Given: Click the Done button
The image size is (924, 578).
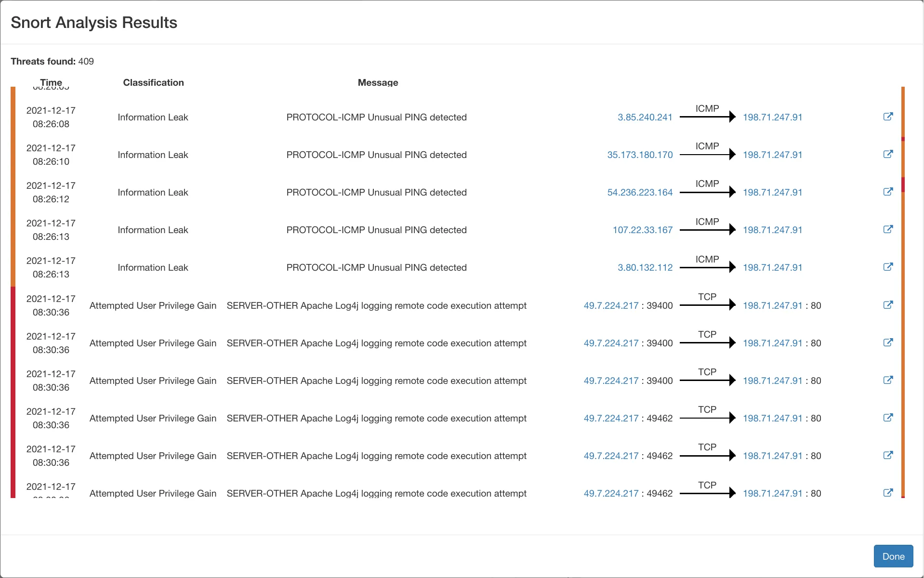Looking at the screenshot, I should pos(893,556).
